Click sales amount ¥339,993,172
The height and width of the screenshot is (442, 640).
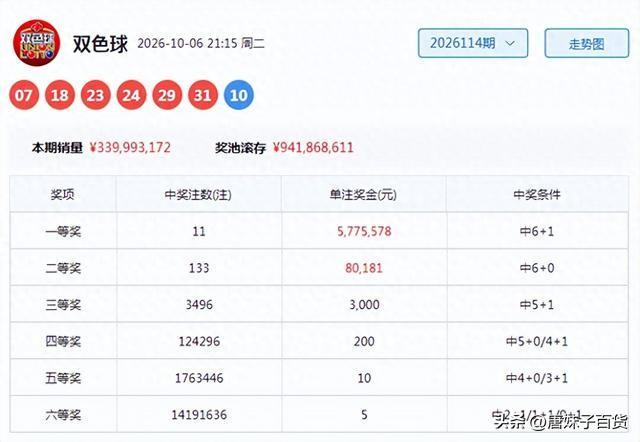[x=130, y=147]
